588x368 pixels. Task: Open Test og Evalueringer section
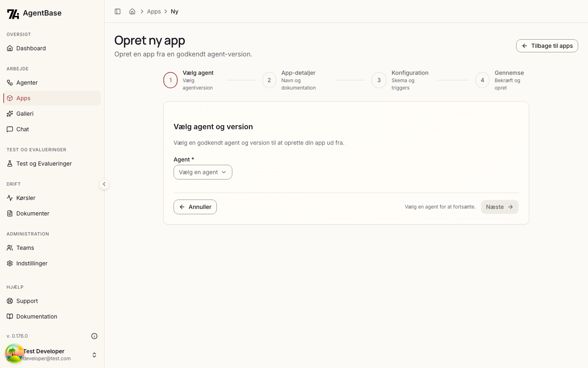click(52, 164)
